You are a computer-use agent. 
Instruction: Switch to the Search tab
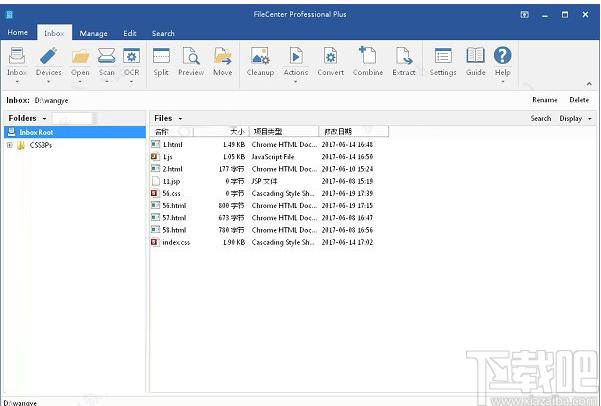[x=163, y=33]
